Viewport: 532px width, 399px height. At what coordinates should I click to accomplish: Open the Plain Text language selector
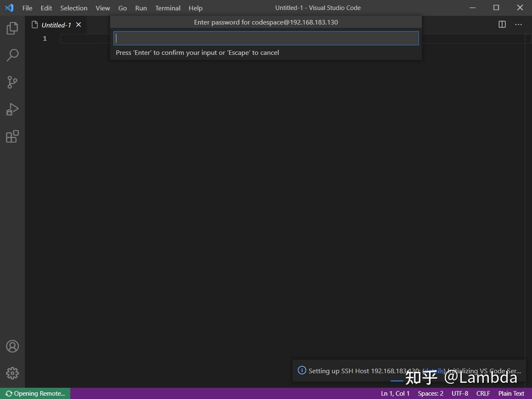pyautogui.click(x=511, y=393)
